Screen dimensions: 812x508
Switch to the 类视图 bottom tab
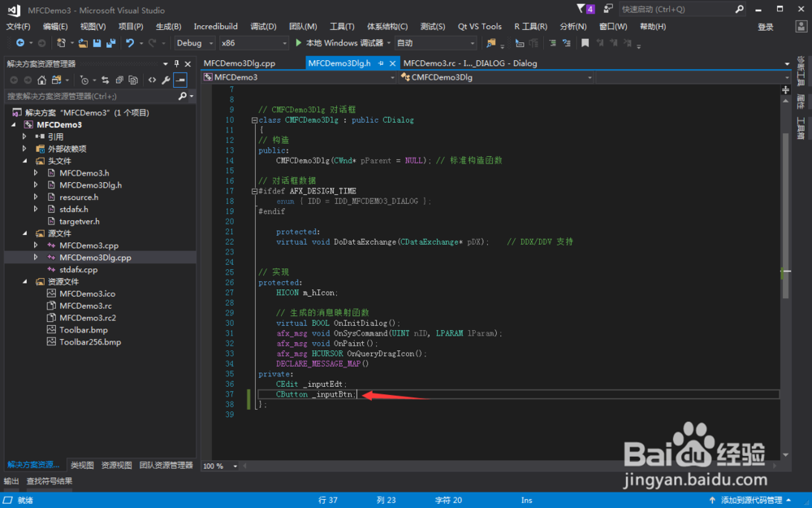[x=82, y=465]
